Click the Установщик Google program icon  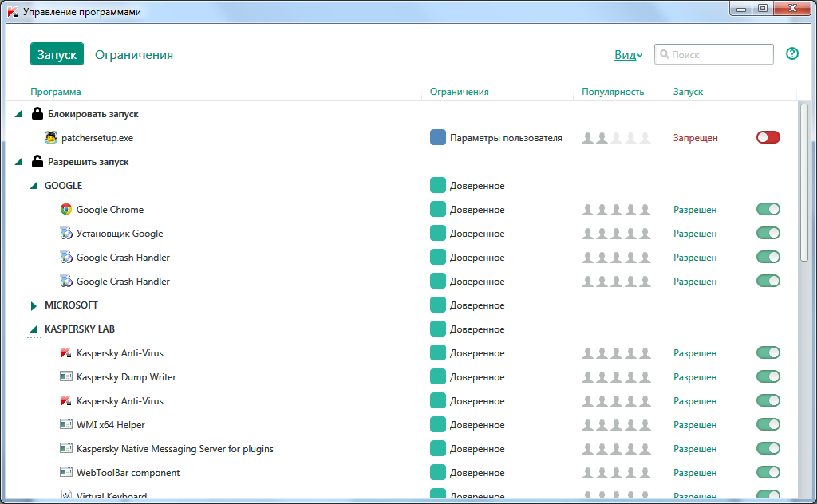pos(66,234)
